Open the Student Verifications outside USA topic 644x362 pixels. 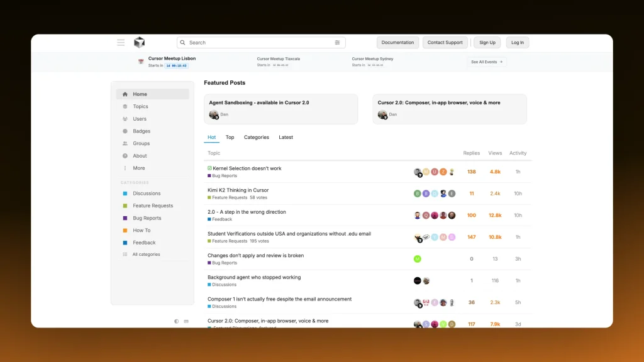pyautogui.click(x=289, y=234)
